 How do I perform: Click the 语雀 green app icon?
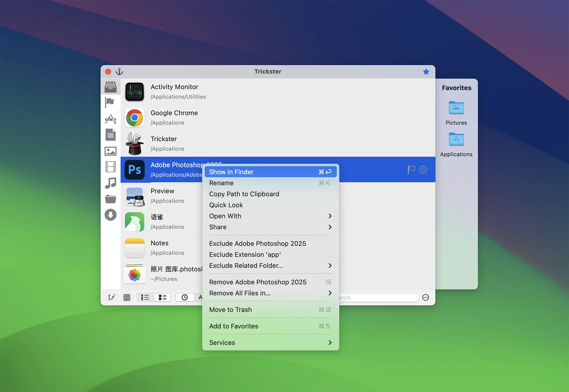[135, 222]
